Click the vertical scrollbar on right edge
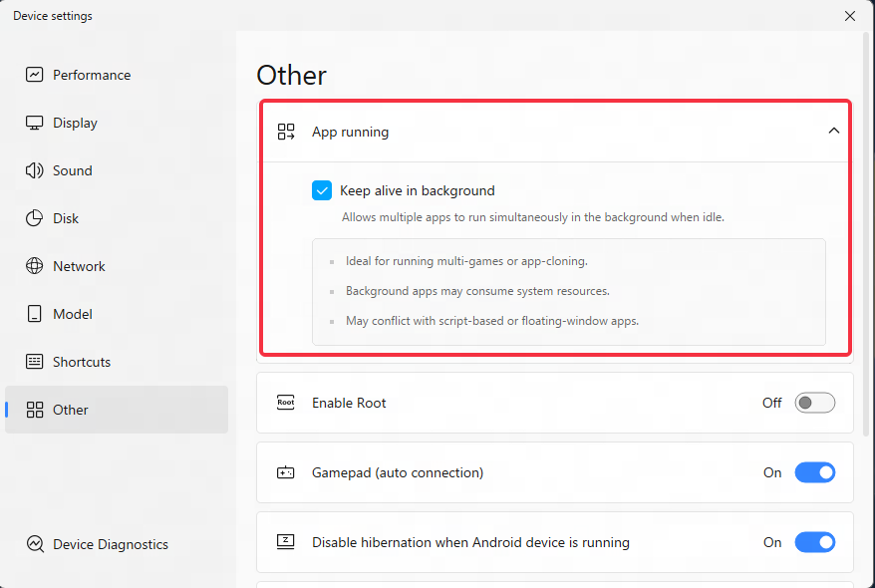This screenshot has width=875, height=588. [866, 234]
